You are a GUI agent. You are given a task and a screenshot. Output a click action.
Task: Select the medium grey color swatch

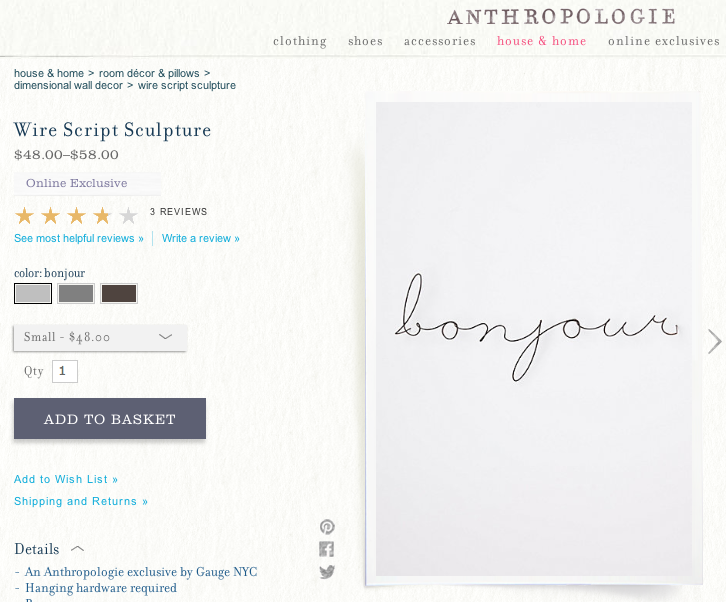pyautogui.click(x=76, y=294)
